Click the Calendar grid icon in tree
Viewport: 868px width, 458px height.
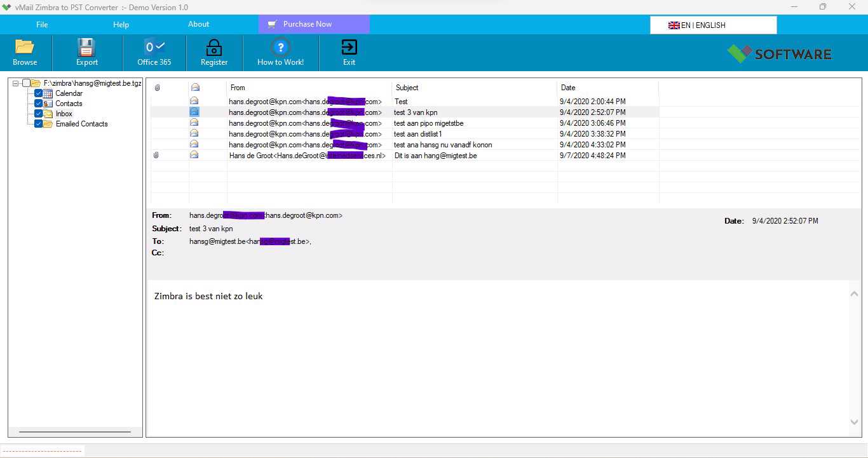tap(48, 93)
